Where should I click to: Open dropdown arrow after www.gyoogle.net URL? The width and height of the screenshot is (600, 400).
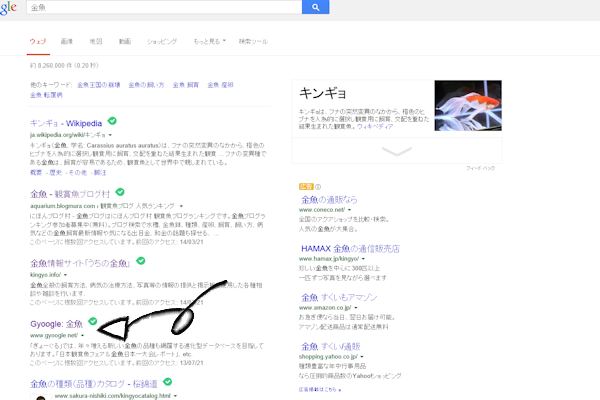click(82, 336)
